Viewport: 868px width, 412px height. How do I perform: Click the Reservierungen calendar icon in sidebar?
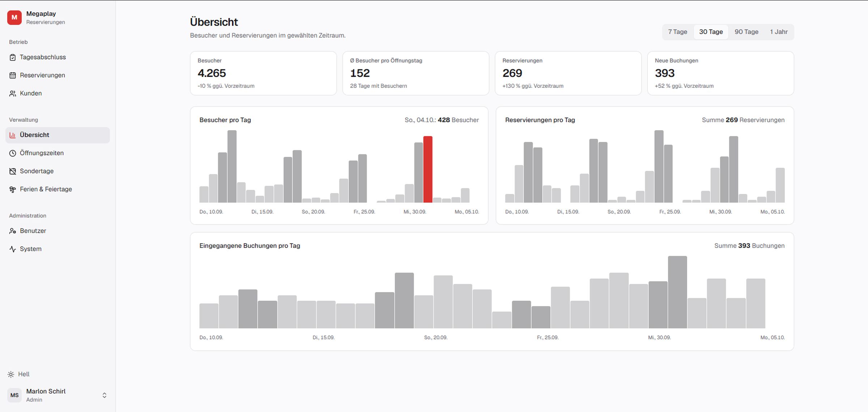coord(13,75)
